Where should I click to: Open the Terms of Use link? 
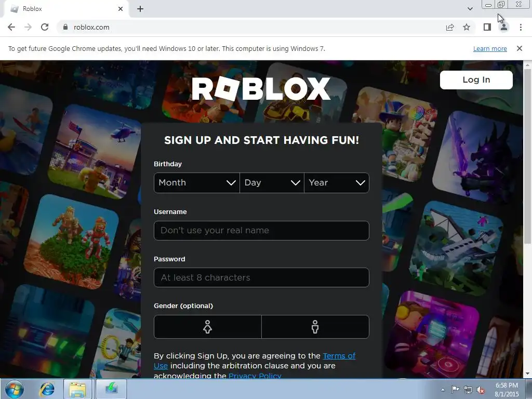pyautogui.click(x=339, y=356)
